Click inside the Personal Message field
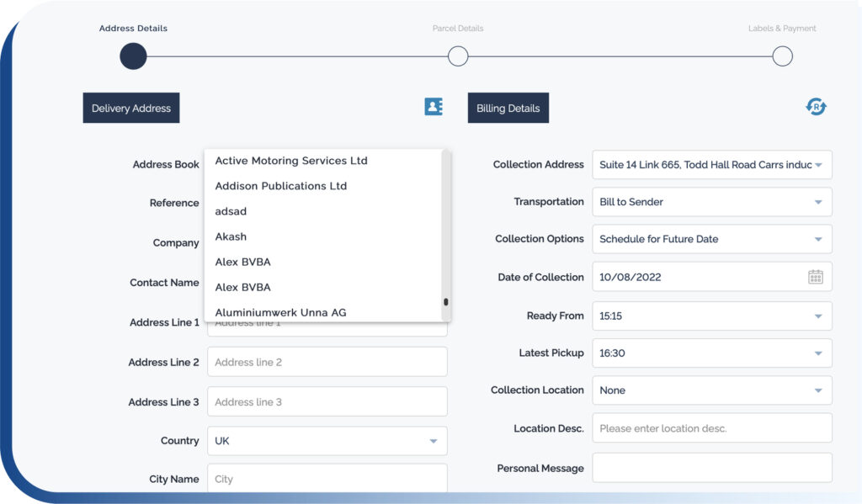This screenshot has width=862, height=504. pos(711,467)
